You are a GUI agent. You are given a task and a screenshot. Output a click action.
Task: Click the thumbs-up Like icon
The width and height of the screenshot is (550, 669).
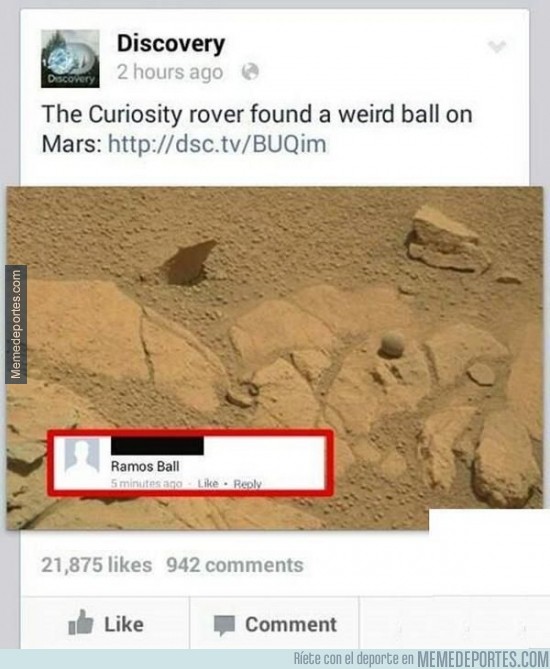[x=81, y=623]
